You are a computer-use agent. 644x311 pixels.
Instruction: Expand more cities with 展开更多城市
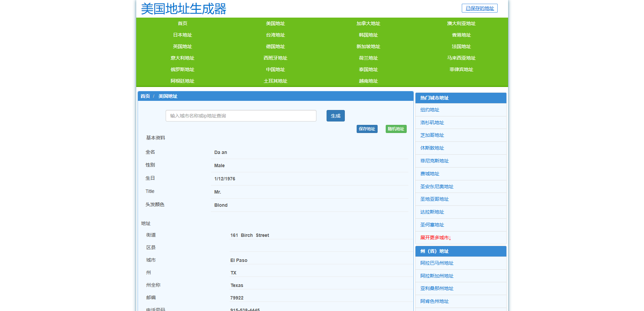tap(435, 238)
